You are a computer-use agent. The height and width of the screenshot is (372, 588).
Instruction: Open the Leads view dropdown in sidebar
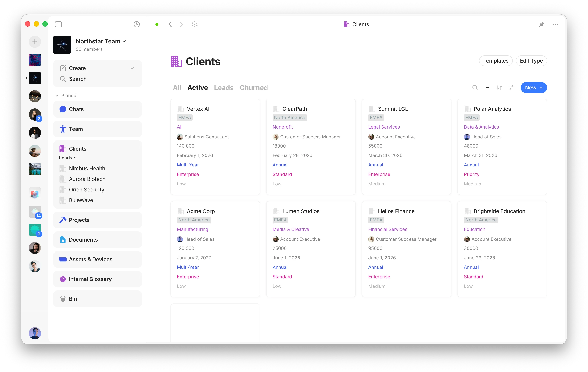68,158
